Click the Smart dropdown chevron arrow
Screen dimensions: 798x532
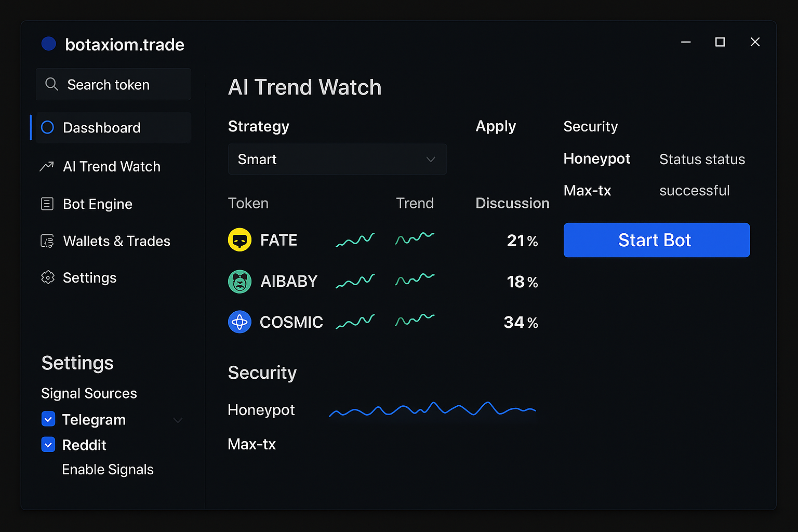[x=431, y=159]
